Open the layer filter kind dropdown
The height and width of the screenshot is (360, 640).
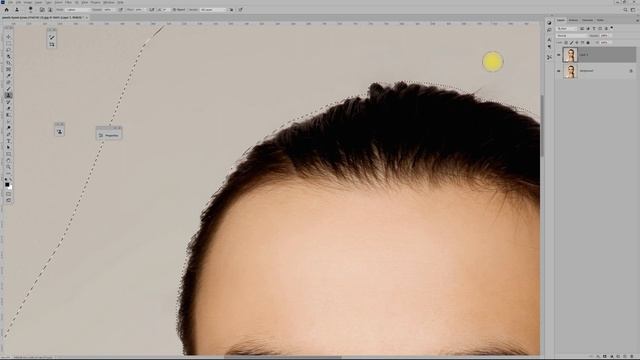point(567,29)
